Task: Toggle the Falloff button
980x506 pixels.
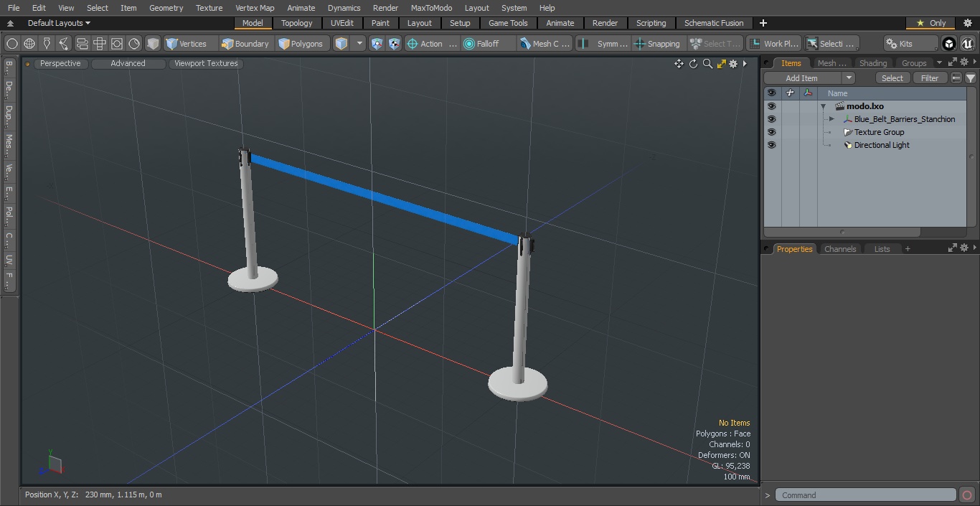Action: (x=489, y=44)
